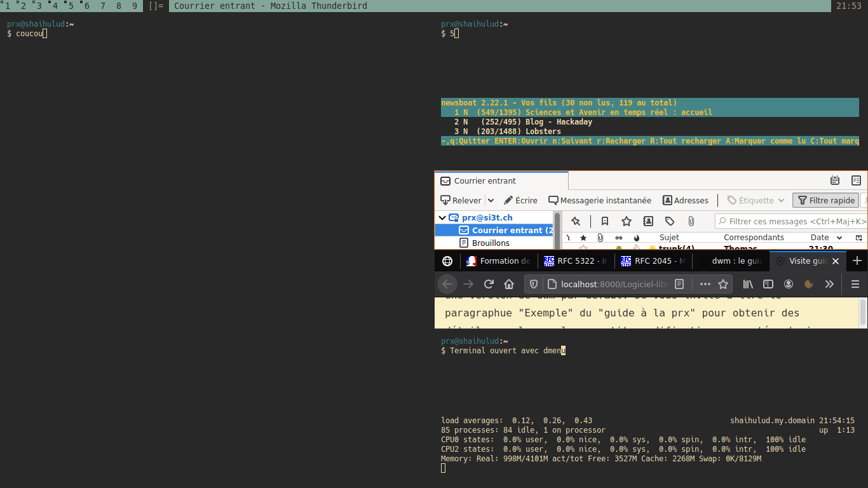
Task: Click the cookie extension icon
Action: (x=809, y=284)
